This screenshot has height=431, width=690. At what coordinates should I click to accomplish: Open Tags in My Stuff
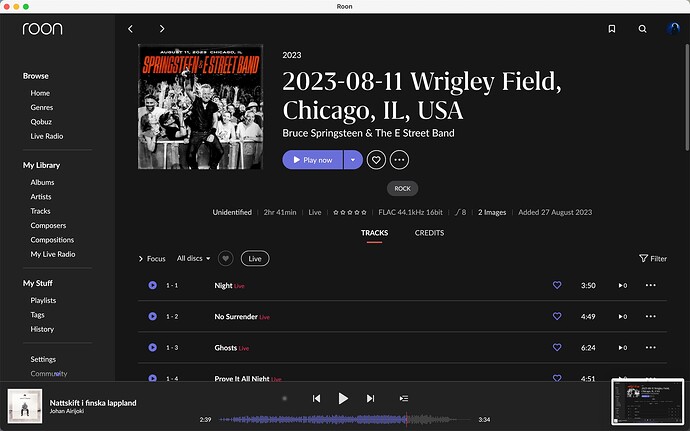click(37, 315)
